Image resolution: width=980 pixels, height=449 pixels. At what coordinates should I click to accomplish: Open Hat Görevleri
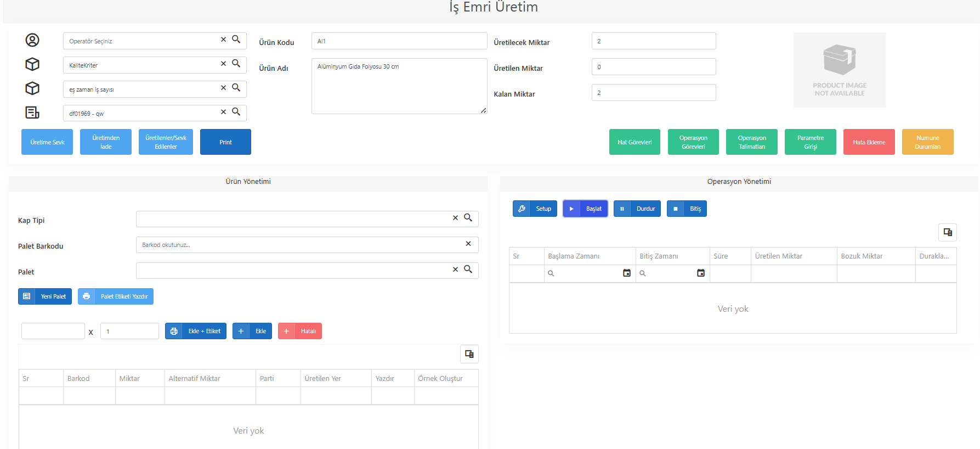pyautogui.click(x=635, y=142)
